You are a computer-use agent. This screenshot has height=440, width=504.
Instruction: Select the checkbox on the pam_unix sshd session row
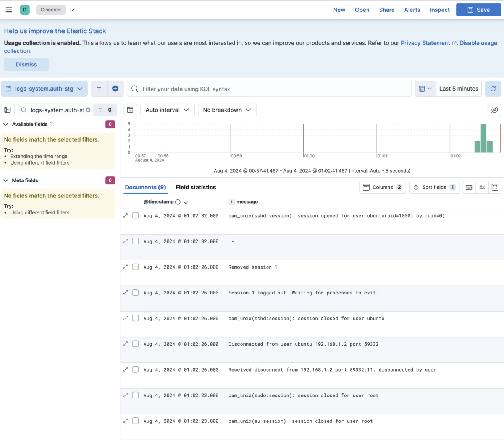point(136,215)
